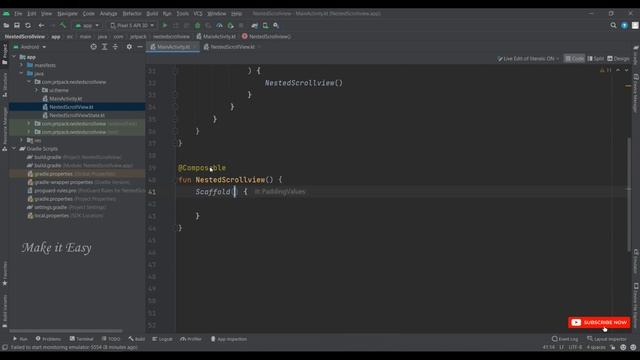
Task: Click the Save All toolbar icon
Action: point(17,25)
